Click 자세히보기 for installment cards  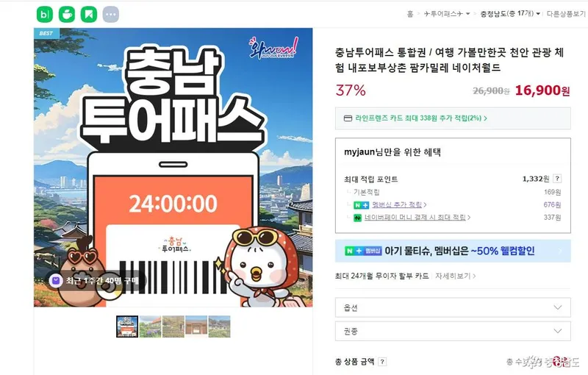(x=455, y=276)
